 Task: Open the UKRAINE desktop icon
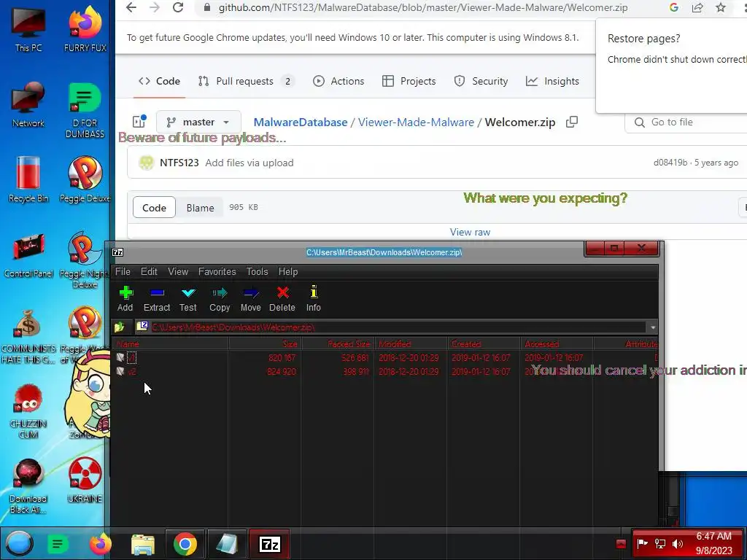point(85,480)
